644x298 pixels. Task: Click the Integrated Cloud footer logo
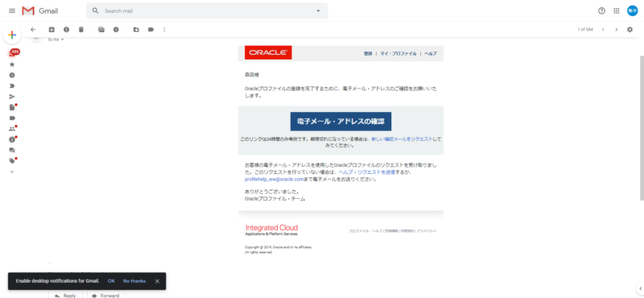[x=271, y=230]
